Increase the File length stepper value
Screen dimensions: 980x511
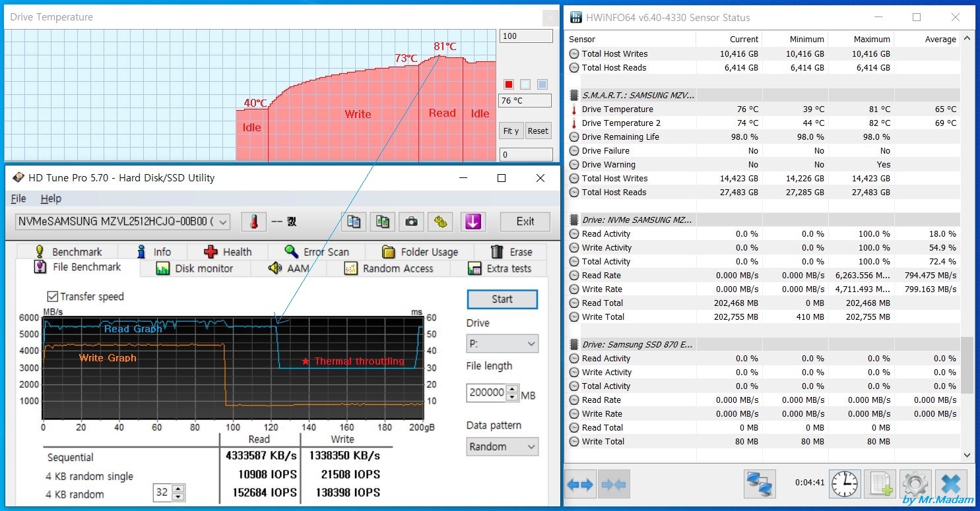513,388
